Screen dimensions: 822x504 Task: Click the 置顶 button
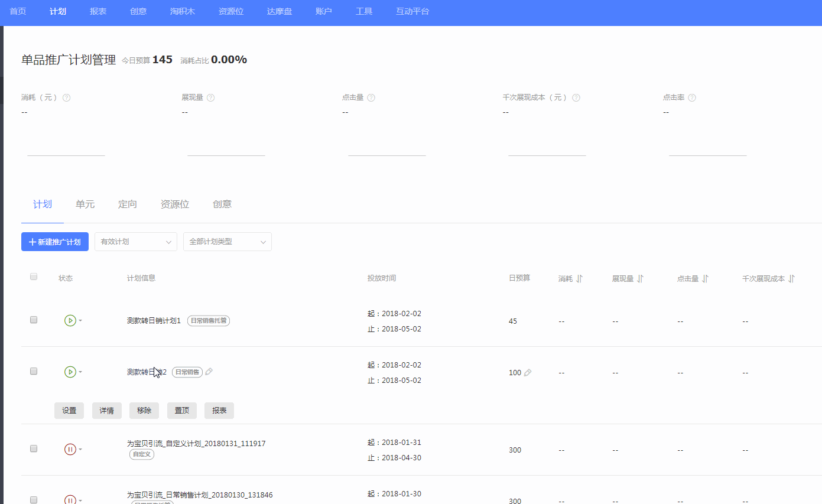pyautogui.click(x=182, y=411)
